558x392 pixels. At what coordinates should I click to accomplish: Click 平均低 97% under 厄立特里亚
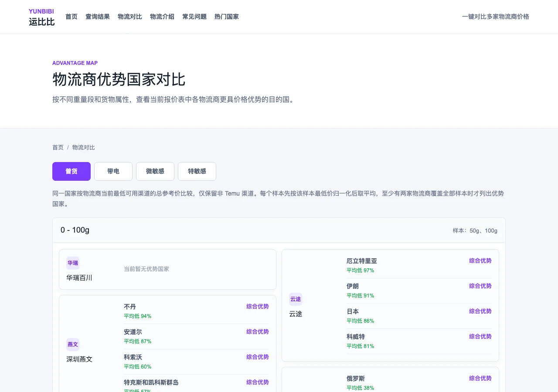click(361, 270)
